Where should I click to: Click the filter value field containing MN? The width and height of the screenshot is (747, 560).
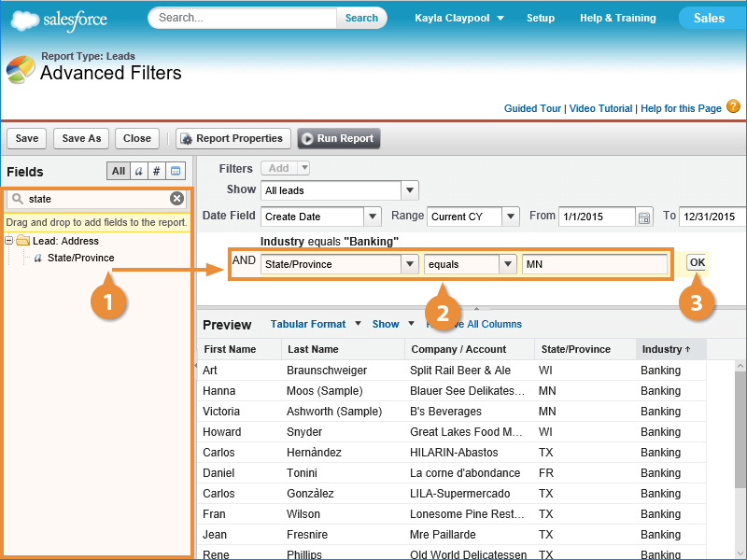click(x=594, y=265)
